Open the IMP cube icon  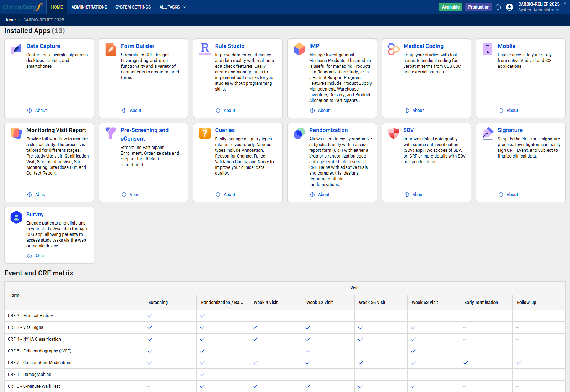coord(299,49)
